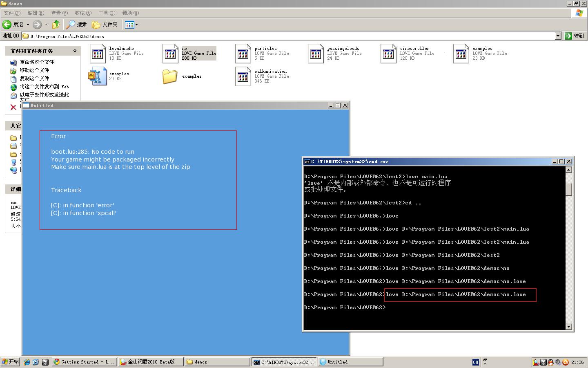Click the cmd.exe vertical scrollbar thumb
588x368 pixels.
pos(568,189)
